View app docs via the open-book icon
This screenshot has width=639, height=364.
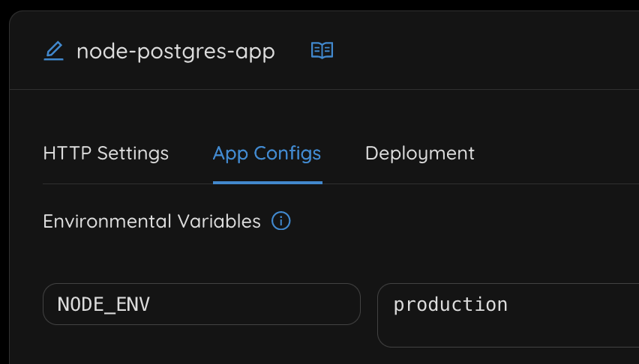[322, 51]
